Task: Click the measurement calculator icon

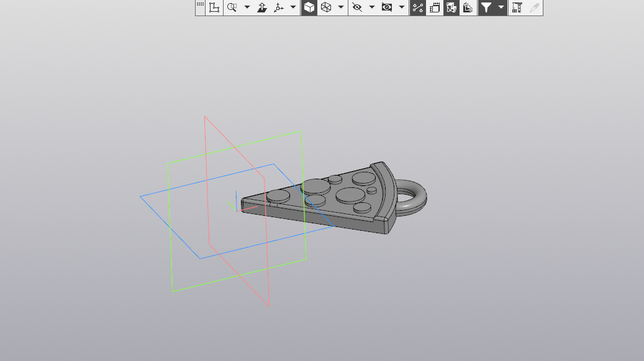Action: click(517, 7)
